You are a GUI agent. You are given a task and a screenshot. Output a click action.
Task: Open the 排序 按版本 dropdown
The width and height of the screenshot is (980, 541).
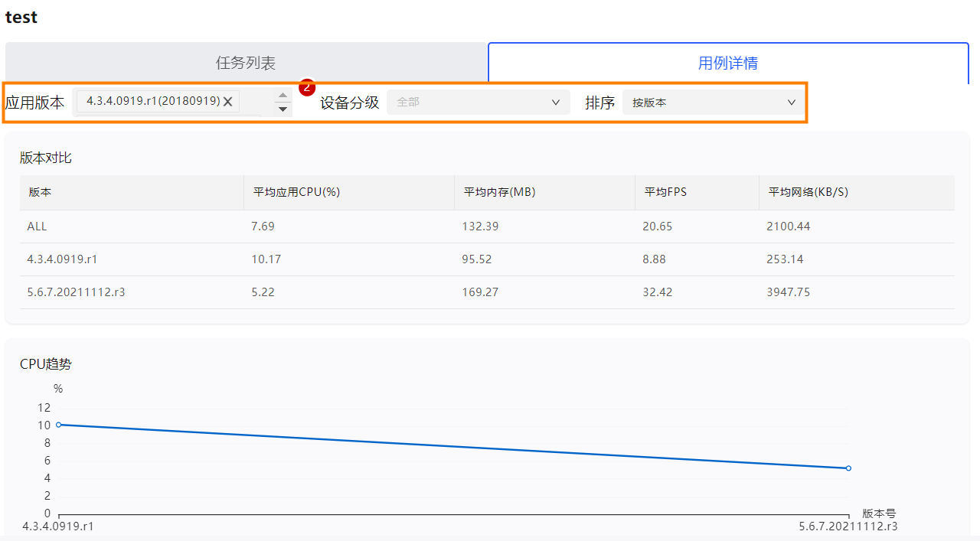tap(714, 102)
